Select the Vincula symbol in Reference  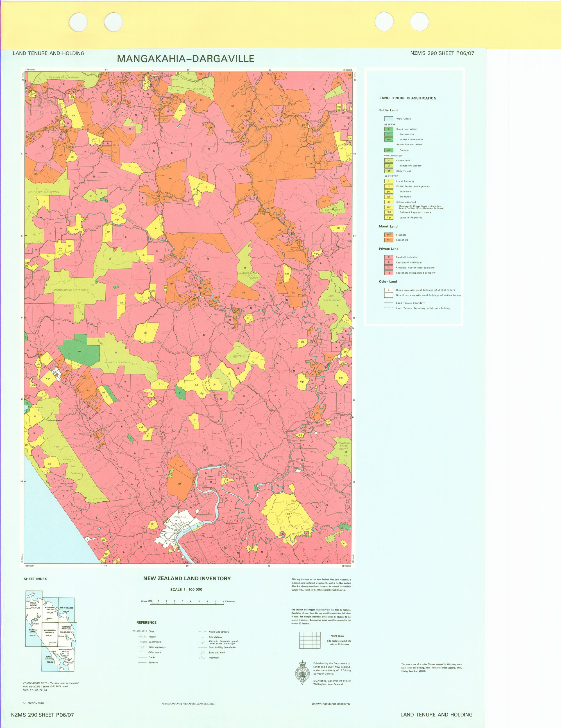coord(203,642)
